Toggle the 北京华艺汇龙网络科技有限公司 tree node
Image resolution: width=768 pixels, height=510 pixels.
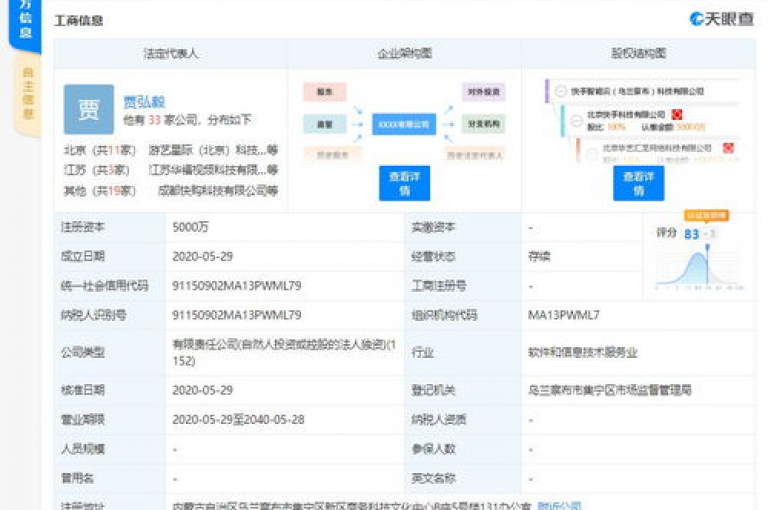(592, 153)
